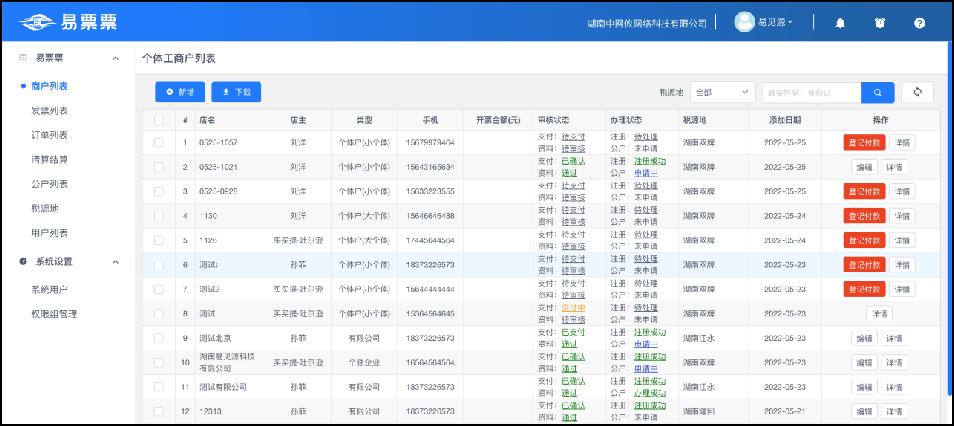Click the 待支付 link in row 1

point(573,137)
